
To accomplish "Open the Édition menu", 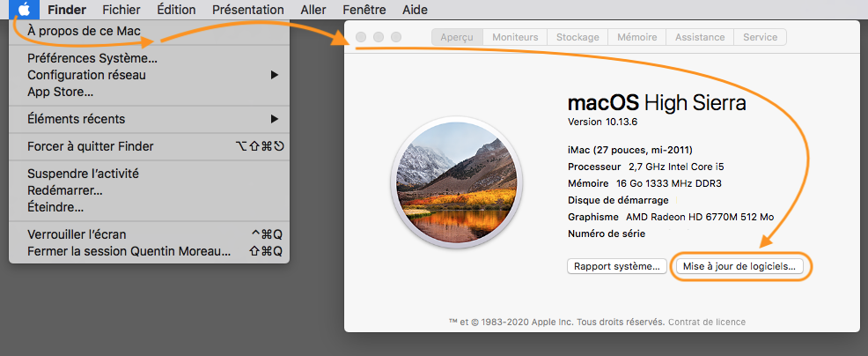I will point(176,10).
